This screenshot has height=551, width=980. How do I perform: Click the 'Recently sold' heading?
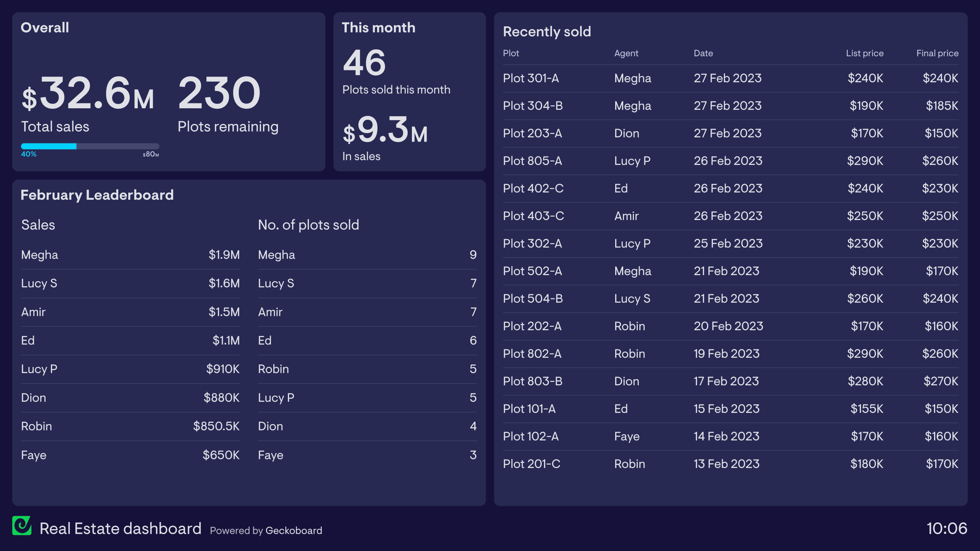click(547, 32)
